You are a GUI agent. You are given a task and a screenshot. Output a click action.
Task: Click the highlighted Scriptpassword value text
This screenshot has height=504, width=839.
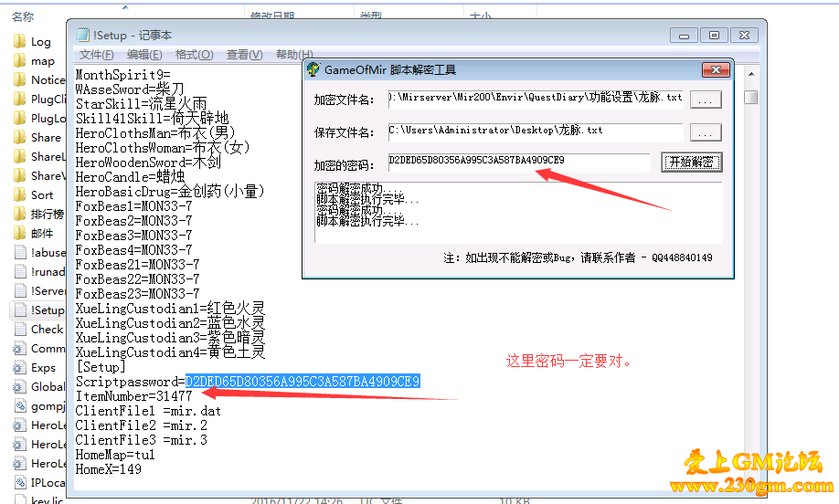[x=303, y=381]
